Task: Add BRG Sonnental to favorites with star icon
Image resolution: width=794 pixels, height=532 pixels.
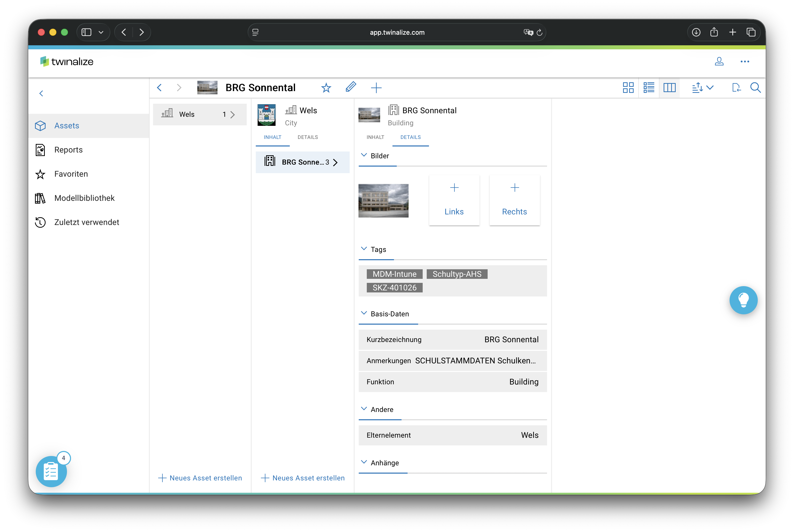Action: coord(326,88)
